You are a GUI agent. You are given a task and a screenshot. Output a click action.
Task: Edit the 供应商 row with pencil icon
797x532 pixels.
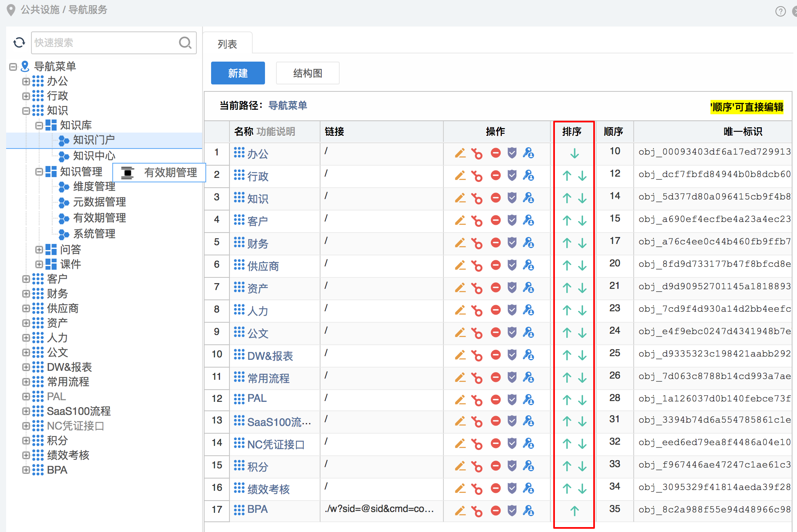(x=460, y=266)
